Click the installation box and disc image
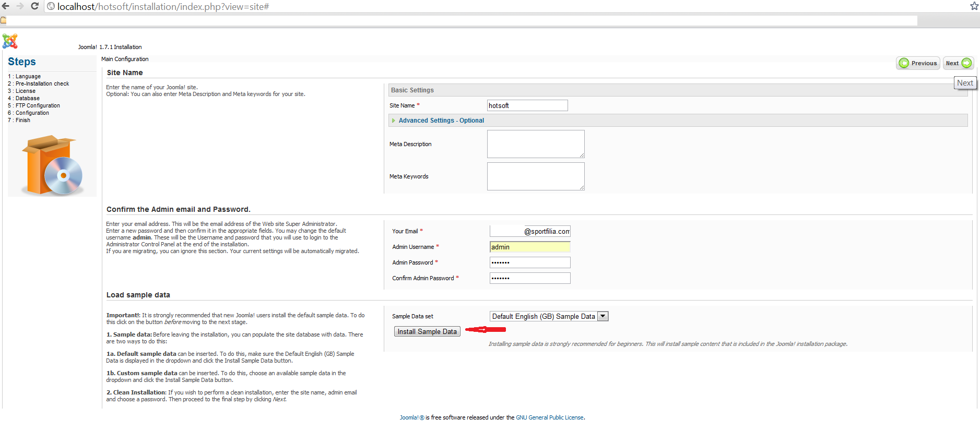This screenshot has height=431, width=980. (52, 165)
